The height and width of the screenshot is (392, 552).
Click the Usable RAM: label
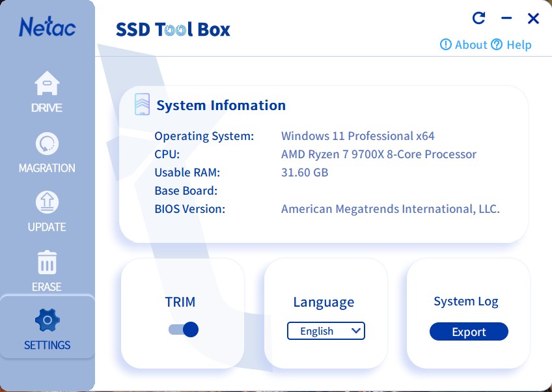(x=187, y=173)
